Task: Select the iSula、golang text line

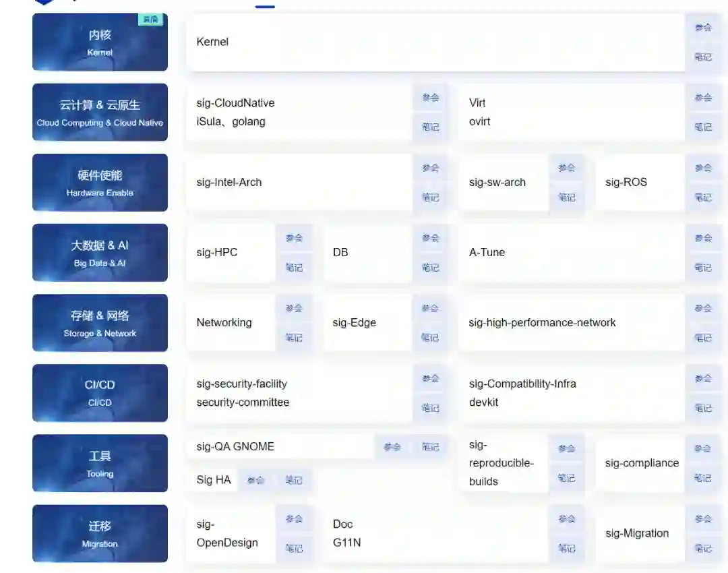Action: (x=231, y=121)
